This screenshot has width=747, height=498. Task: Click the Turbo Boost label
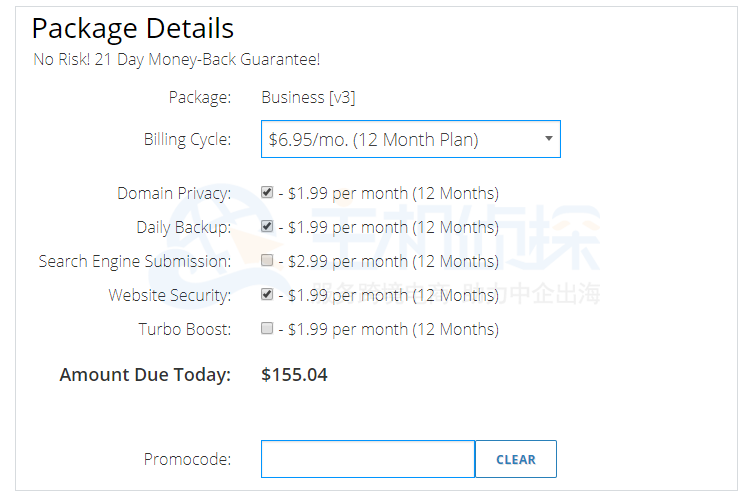184,329
